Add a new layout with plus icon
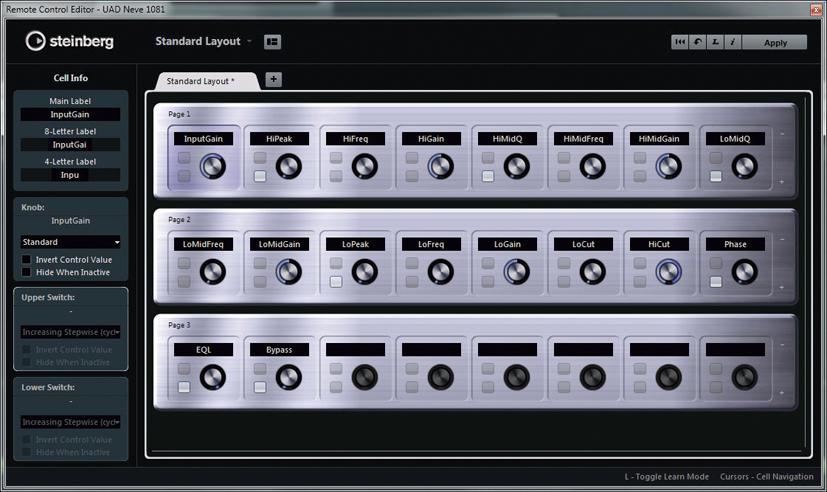827x492 pixels. tap(273, 79)
